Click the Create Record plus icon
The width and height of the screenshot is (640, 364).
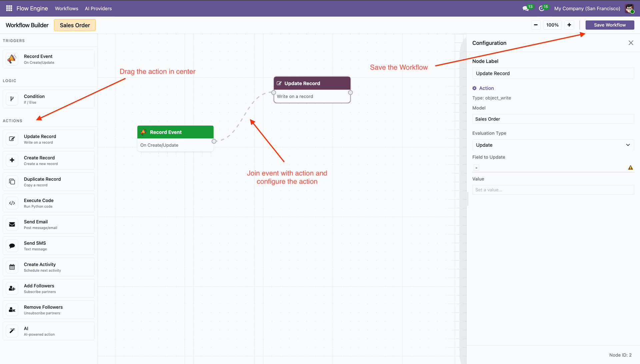12,160
